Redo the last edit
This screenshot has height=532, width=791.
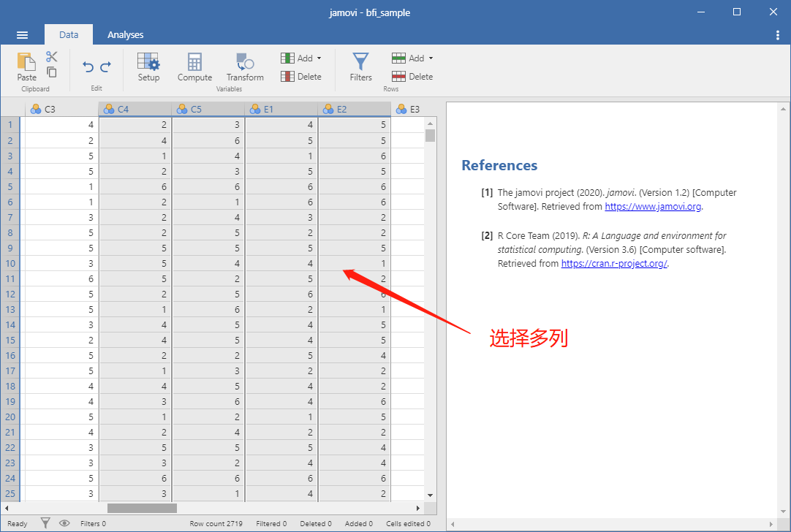pos(106,67)
